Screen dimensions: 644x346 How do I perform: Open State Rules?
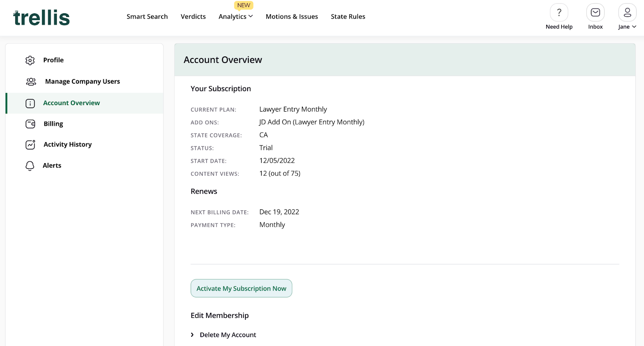point(348,17)
